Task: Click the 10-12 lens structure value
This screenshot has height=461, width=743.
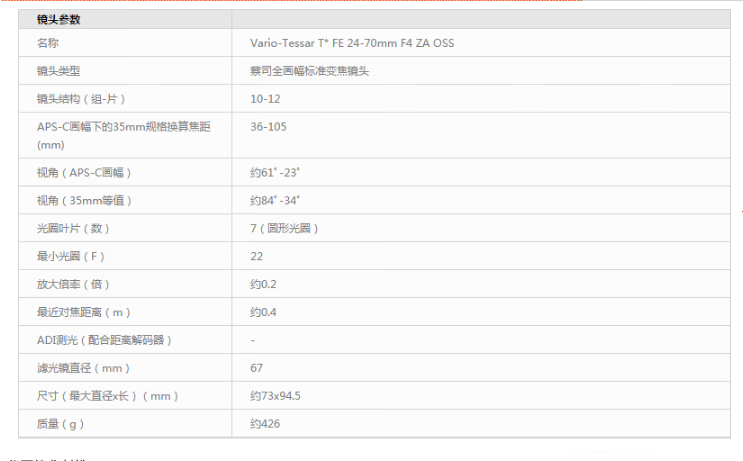Action: (265, 99)
